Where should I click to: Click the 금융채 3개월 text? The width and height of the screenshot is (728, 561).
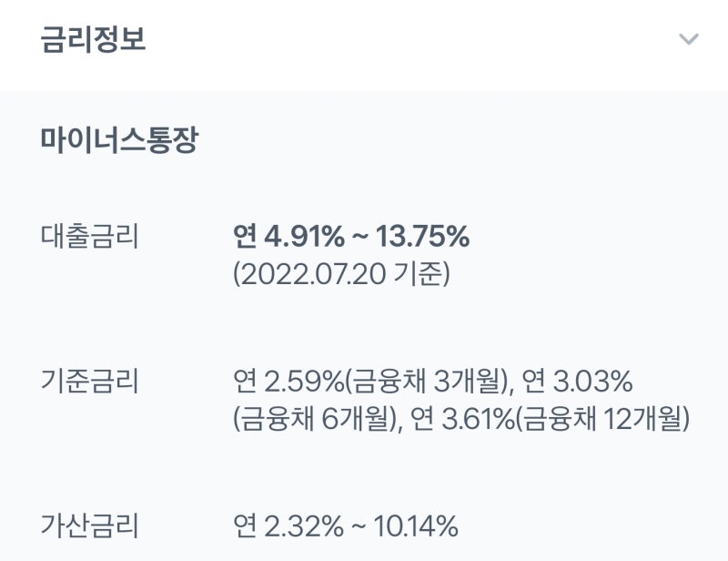[x=426, y=381]
